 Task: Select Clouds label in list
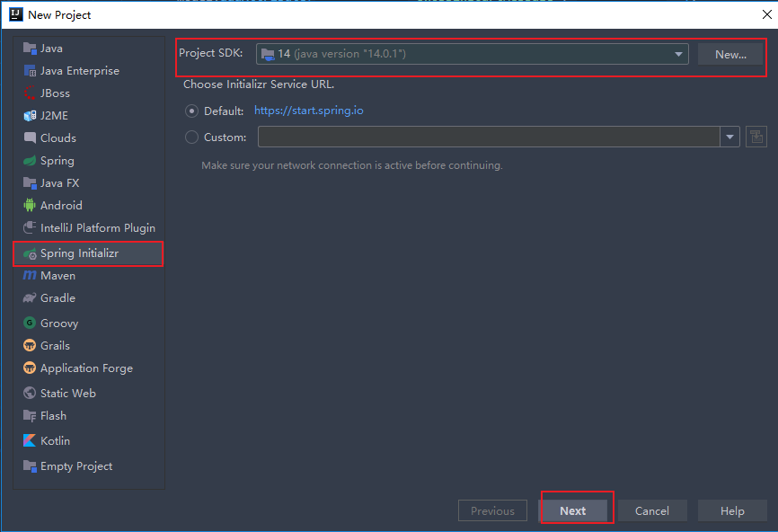pyautogui.click(x=58, y=138)
